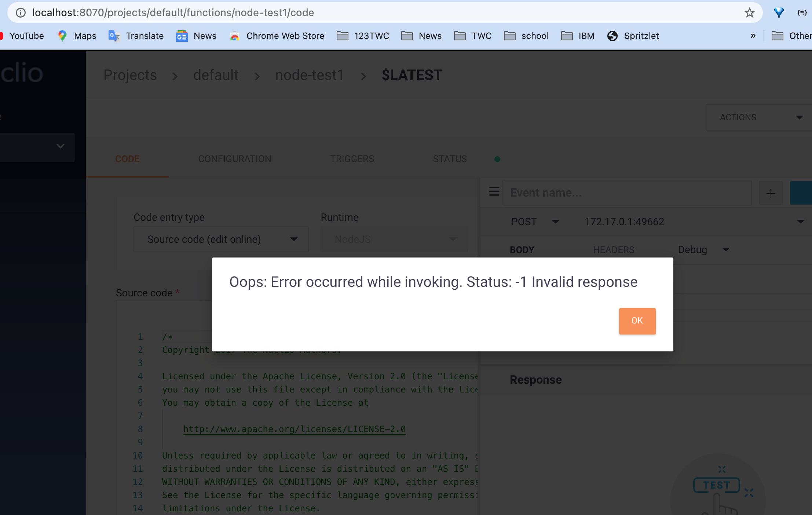Image resolution: width=812 pixels, height=515 pixels.
Task: Bookmark this page using the star icon
Action: 749,12
